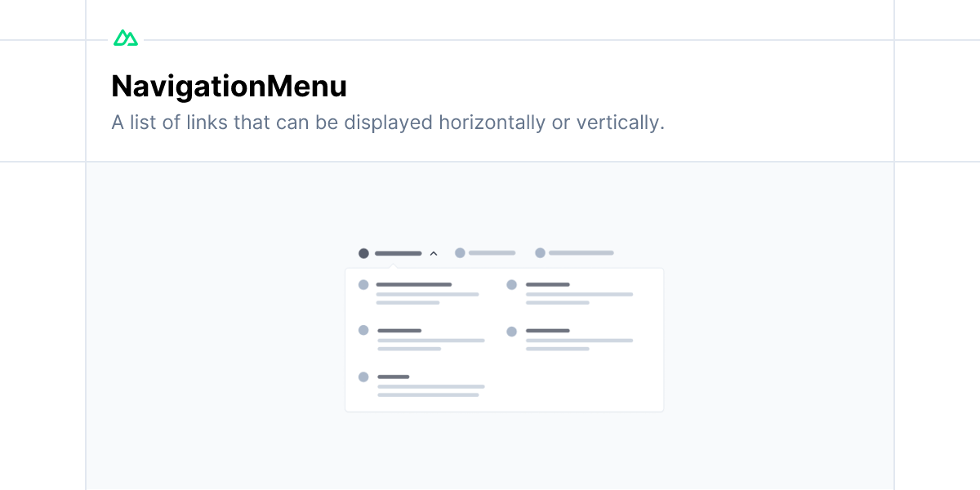Click the top-right dropdown entry's circle icon
This screenshot has height=490, width=980.
[x=511, y=285]
